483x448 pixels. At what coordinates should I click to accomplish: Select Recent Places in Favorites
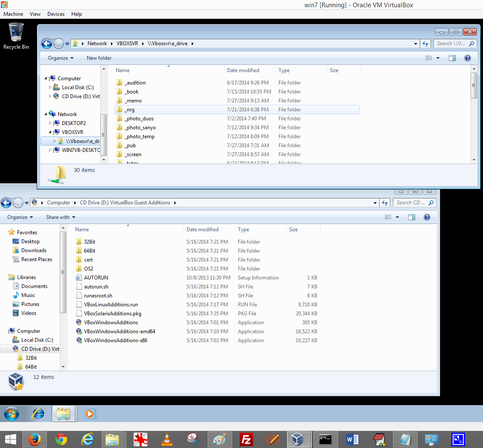(36, 259)
